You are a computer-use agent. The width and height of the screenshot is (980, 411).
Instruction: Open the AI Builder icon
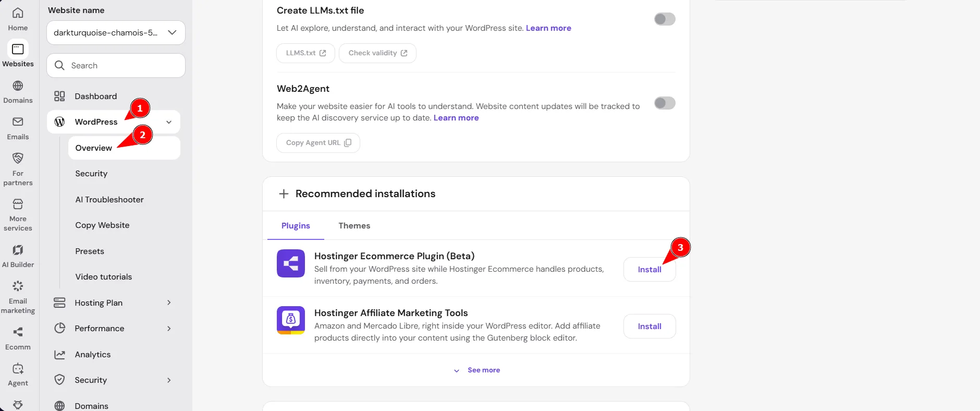18,250
